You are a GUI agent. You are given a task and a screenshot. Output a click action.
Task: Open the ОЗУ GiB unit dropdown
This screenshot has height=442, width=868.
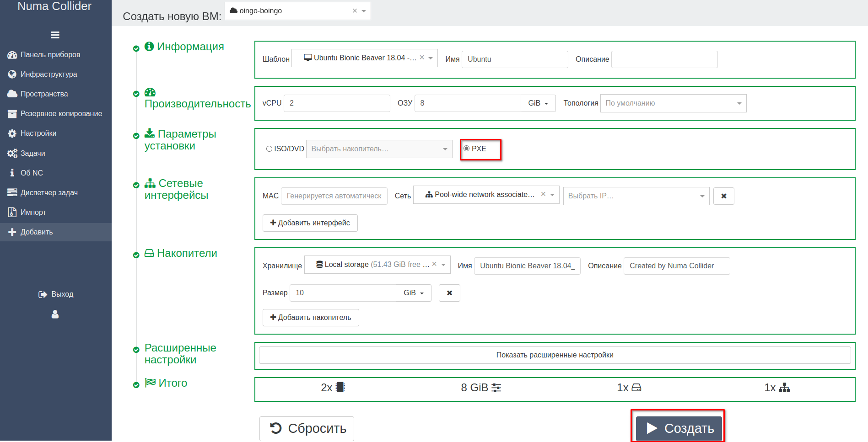point(538,103)
